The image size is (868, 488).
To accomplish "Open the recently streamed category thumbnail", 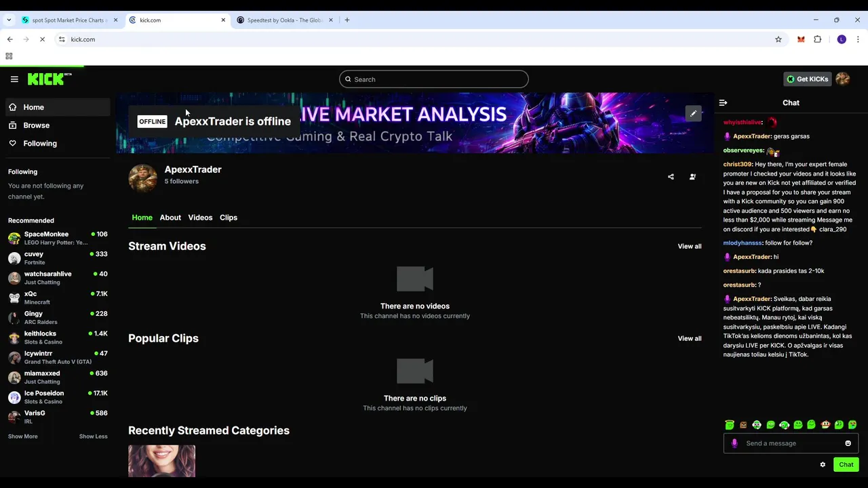I will (161, 461).
